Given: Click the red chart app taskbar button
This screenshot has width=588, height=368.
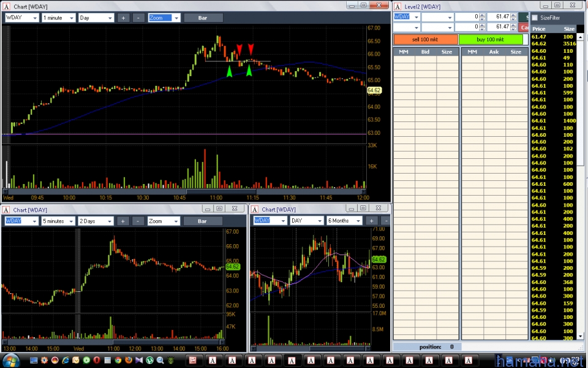Looking at the screenshot, I should (x=193, y=361).
